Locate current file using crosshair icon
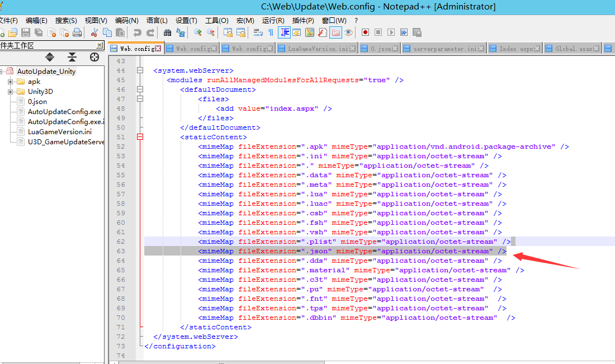 [94, 57]
